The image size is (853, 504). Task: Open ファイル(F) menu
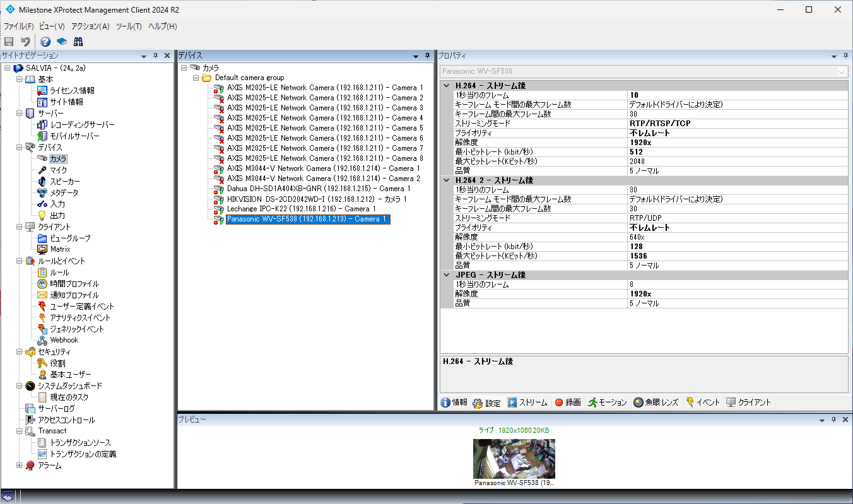(x=18, y=26)
